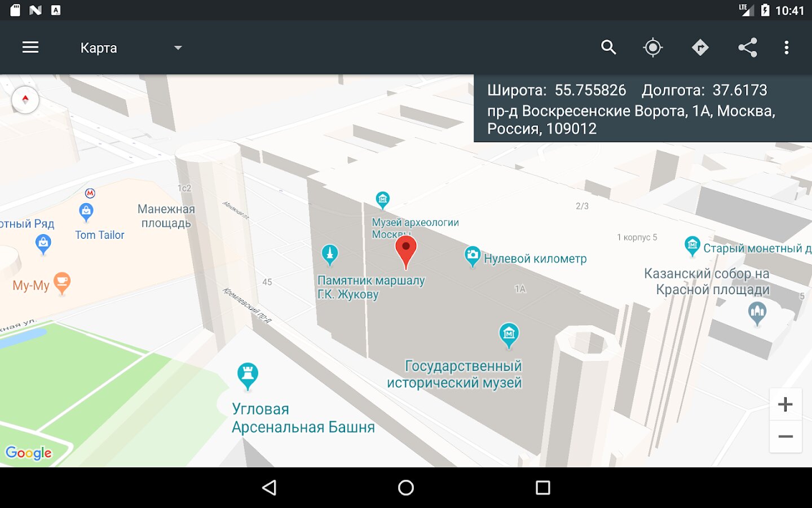Center map on my location
This screenshot has width=812, height=508.
click(653, 47)
